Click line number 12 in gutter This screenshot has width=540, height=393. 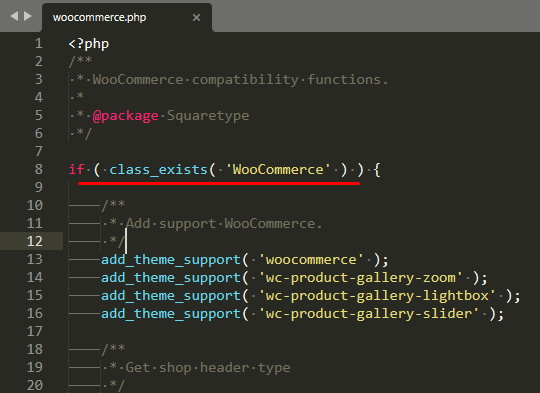click(x=35, y=241)
